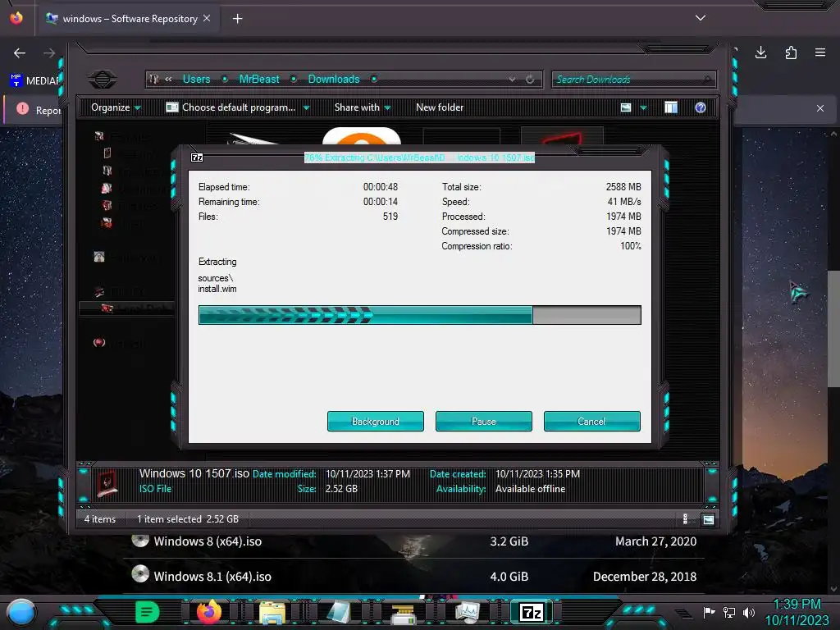The image size is (840, 630).
Task: Refresh the Downloads folder in the address bar
Action: [x=530, y=80]
